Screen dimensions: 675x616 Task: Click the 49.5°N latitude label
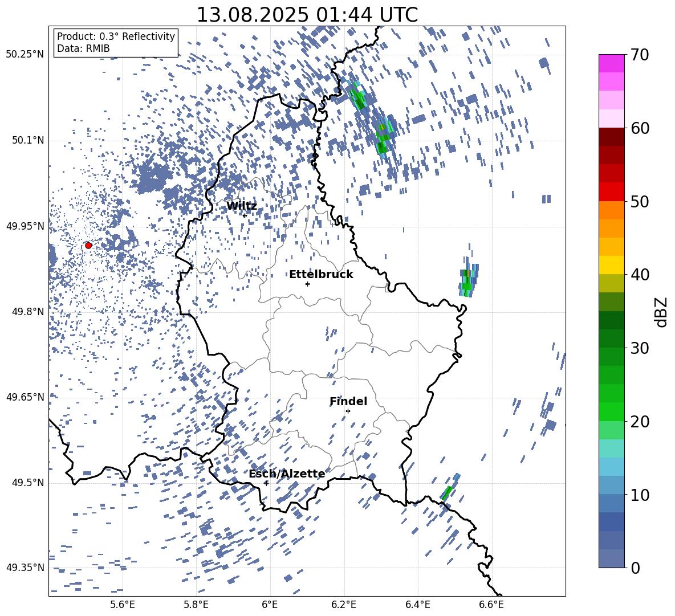click(x=27, y=483)
